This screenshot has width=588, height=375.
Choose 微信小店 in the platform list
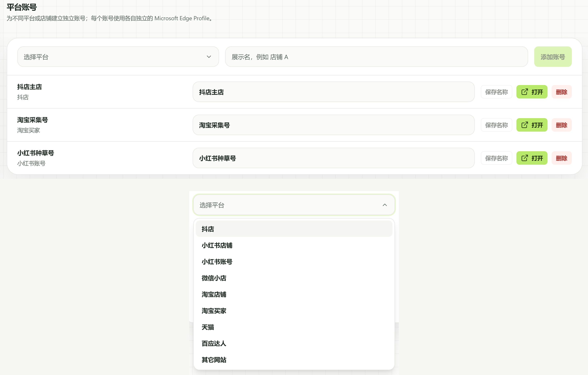(294, 278)
